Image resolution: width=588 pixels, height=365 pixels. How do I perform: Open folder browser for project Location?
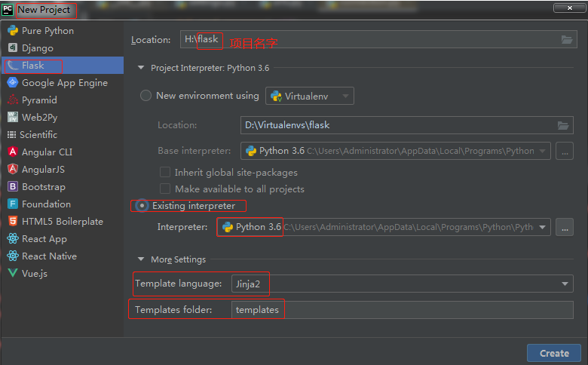pos(567,39)
